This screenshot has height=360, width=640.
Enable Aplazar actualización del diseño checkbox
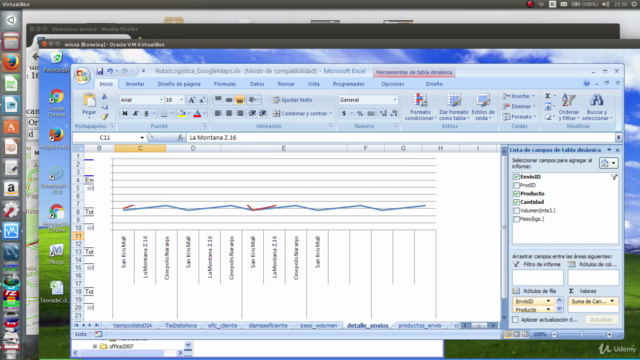click(516, 320)
